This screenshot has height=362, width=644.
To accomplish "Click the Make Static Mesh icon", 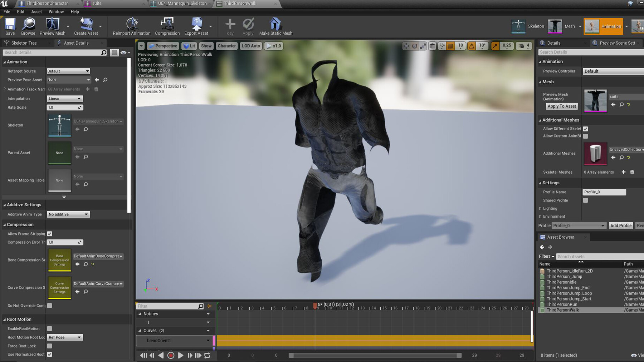I will coord(275,26).
